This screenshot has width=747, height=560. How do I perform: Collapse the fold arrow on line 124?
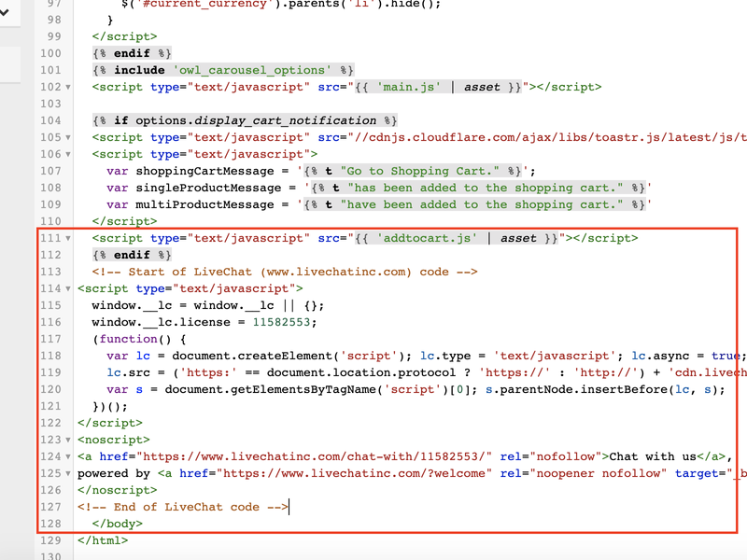pyautogui.click(x=67, y=456)
